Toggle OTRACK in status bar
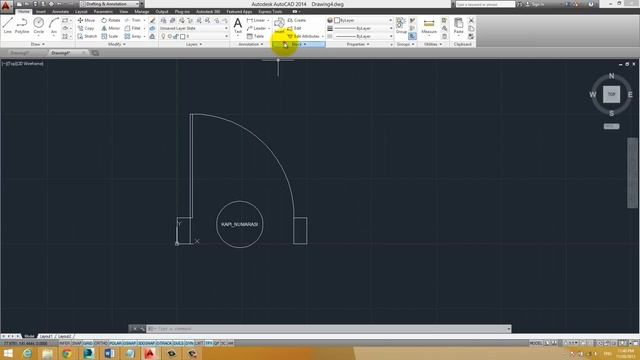640x360 pixels. tap(164, 344)
